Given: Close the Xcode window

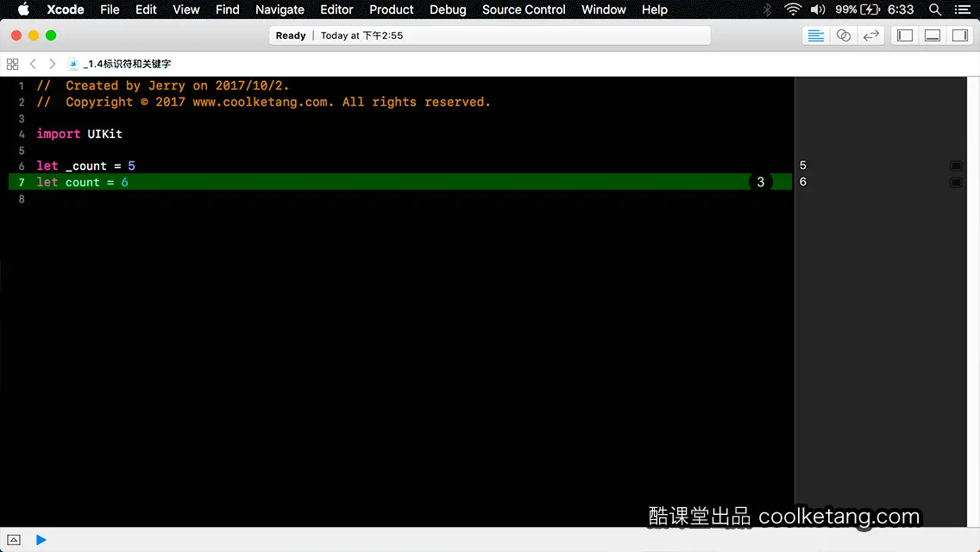Looking at the screenshot, I should point(16,35).
